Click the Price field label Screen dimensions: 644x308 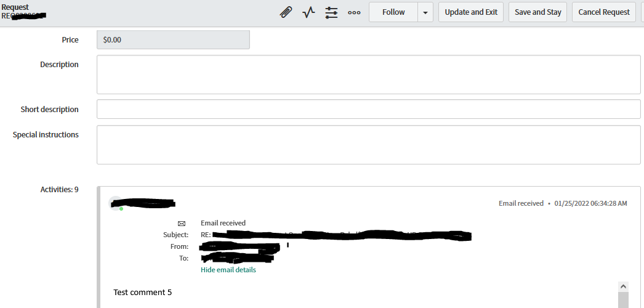[x=70, y=40]
